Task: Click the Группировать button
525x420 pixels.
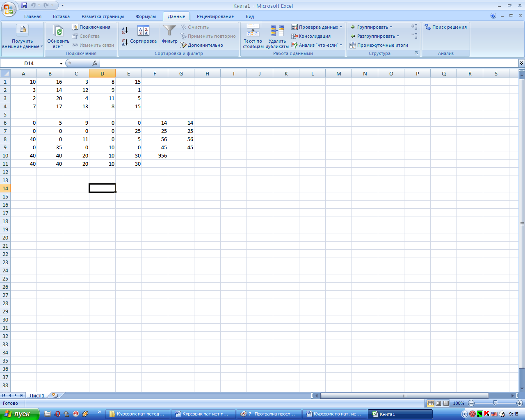Action: tap(369, 27)
